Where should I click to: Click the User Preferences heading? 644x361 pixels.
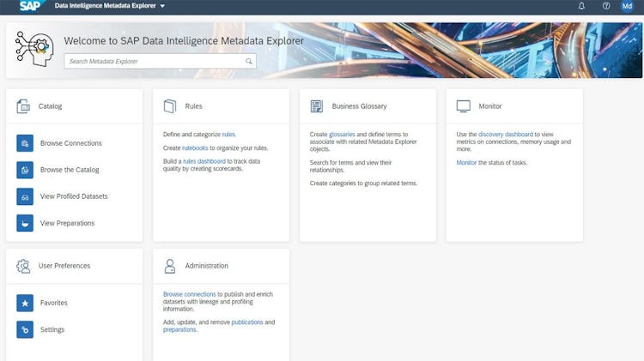pos(64,266)
